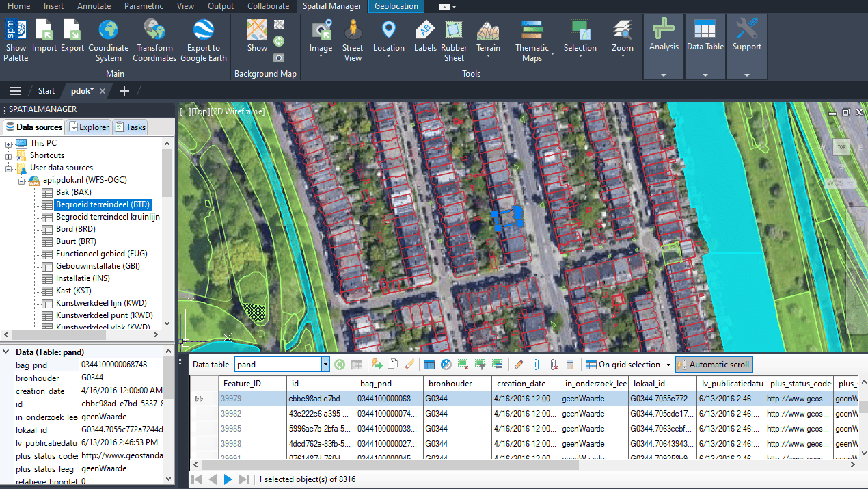Viewport: 868px width, 489px height.
Task: Select Begroeid terreindeel (BTD) tree item
Action: [103, 204]
